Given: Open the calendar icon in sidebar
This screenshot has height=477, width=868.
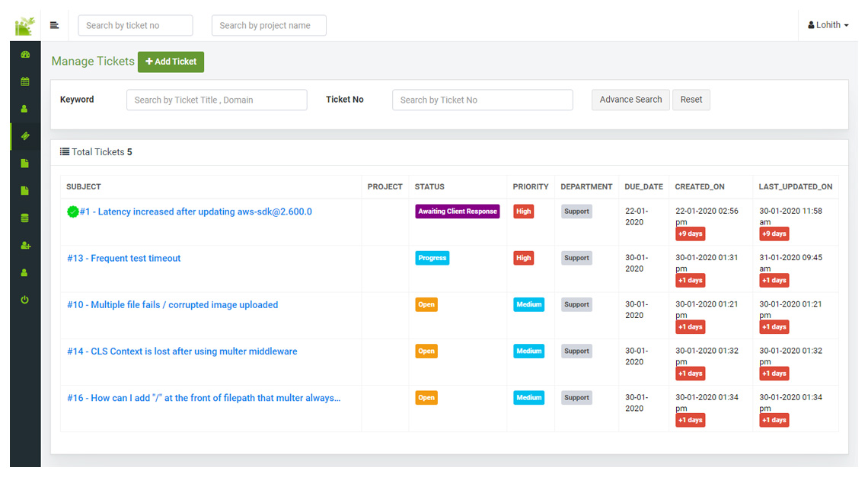Looking at the screenshot, I should click(25, 81).
